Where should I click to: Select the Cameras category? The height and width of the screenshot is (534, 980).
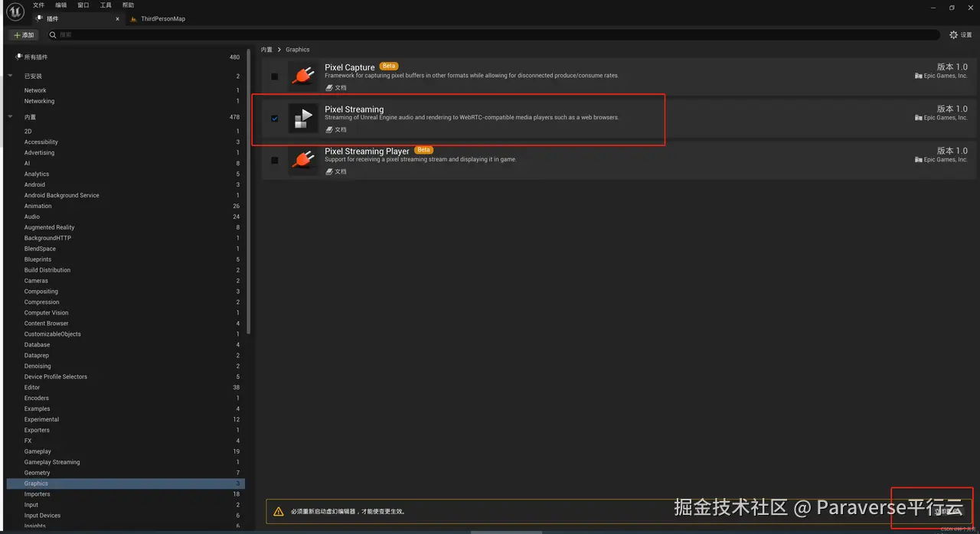[126, 281]
